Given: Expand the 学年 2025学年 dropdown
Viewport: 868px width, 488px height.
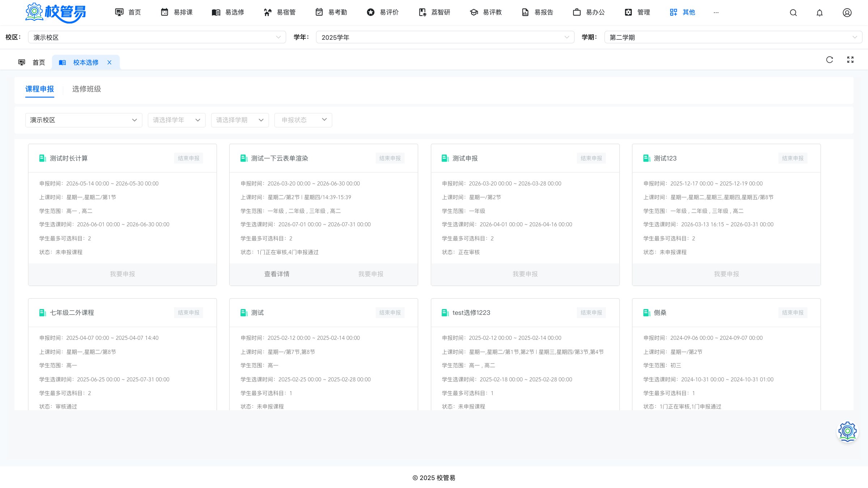Looking at the screenshot, I should coord(445,37).
